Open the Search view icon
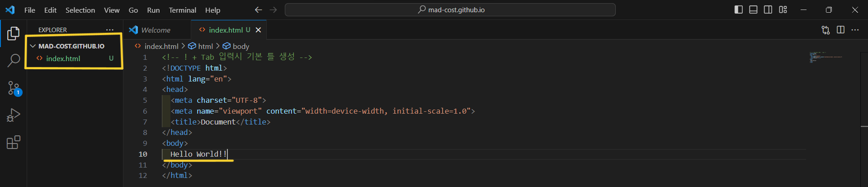The height and width of the screenshot is (187, 868). tap(14, 60)
